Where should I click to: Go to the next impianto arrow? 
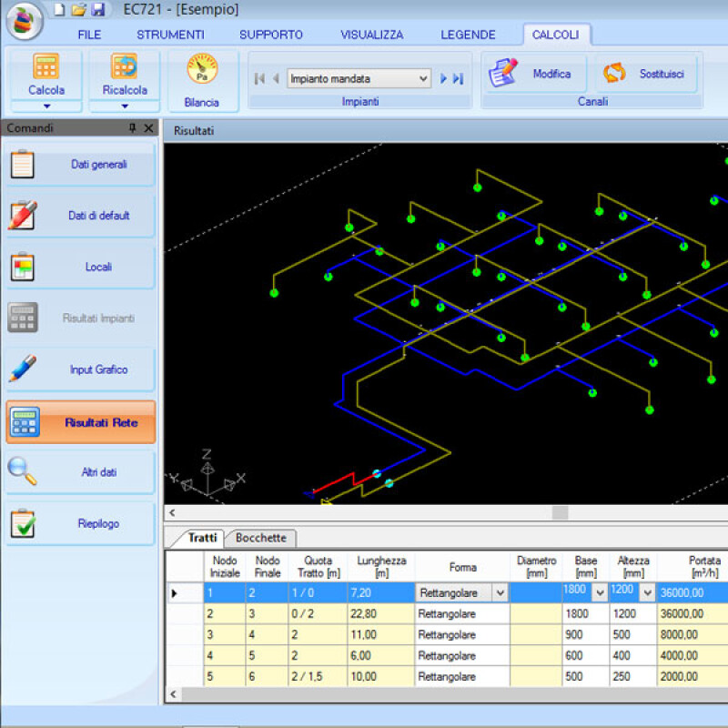pos(444,79)
